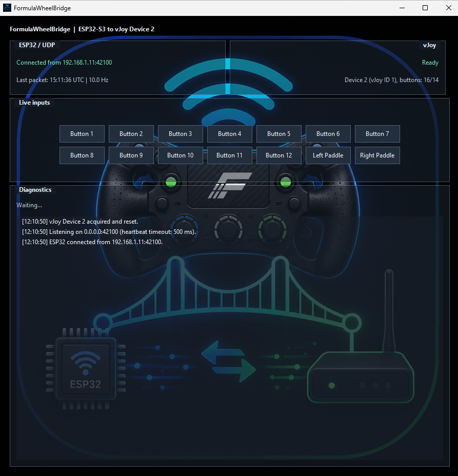Click the 'Diagnostics' group header
The image size is (458, 476).
[x=35, y=190]
